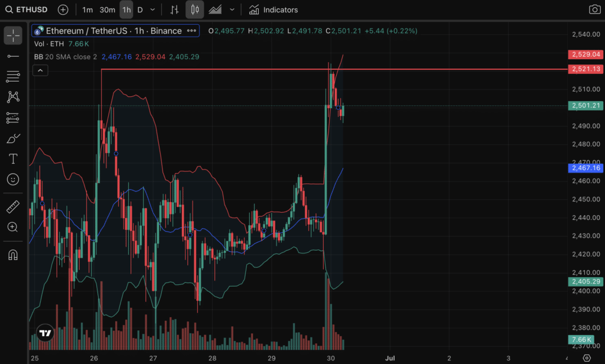Screen dimensions: 605x364
Task: Open the emoji icons tool
Action: (x=13, y=179)
